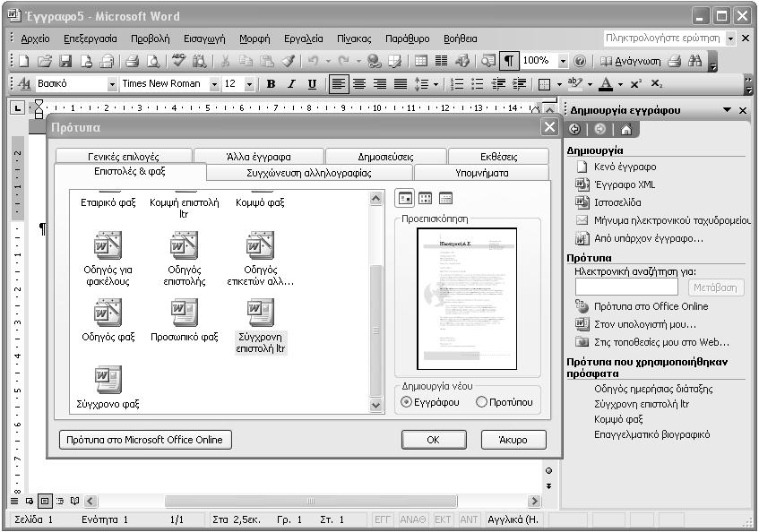Click the Bulleted list icon
This screenshot has width=759, height=532.
click(x=478, y=84)
